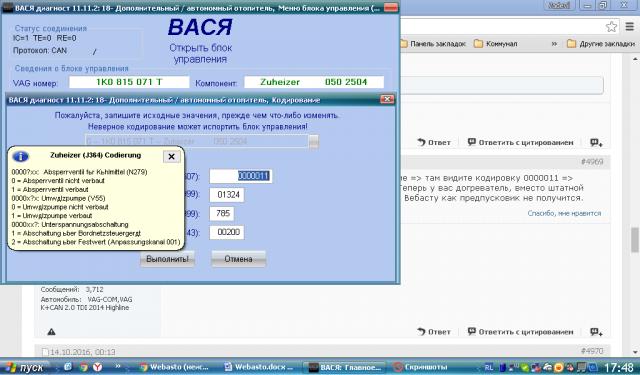Viewport: 640px width, 375px height.
Task: Expand the bookmarks bar overflow chevron
Action: [x=554, y=44]
